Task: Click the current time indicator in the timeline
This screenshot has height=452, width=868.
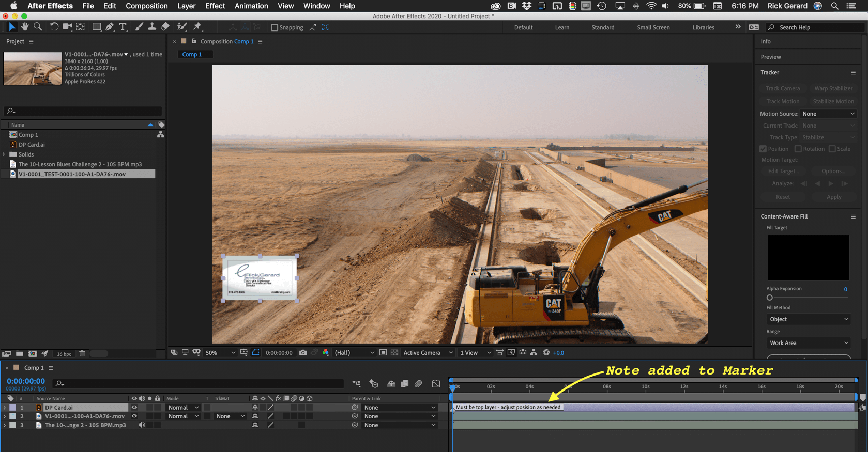Action: coord(453,387)
